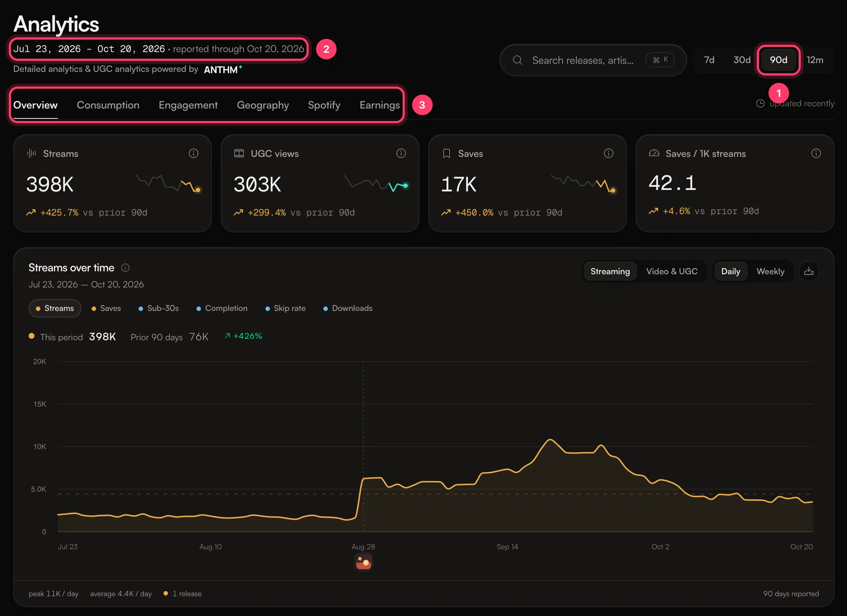Open info for the Saves / 1K streams card
847x616 pixels.
816,153
